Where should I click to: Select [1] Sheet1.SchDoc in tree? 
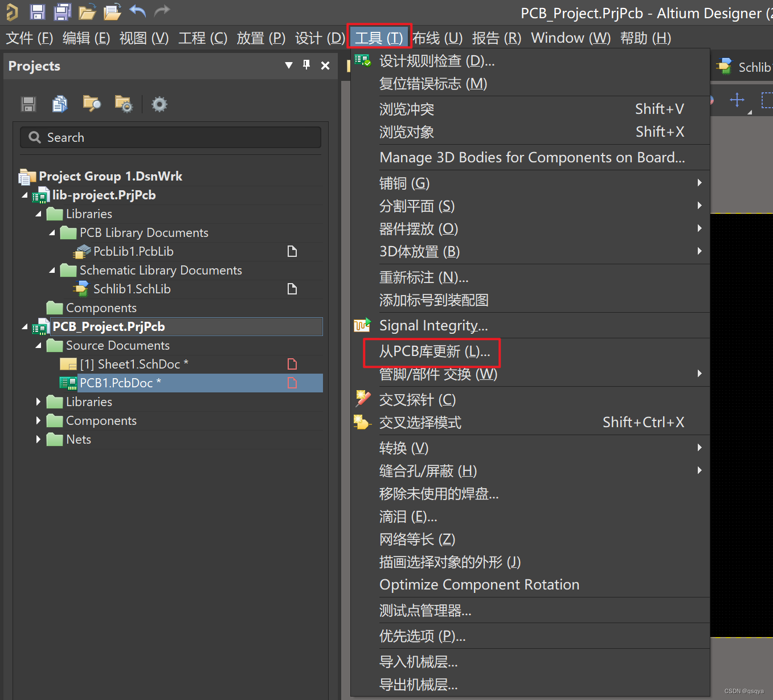click(x=134, y=364)
